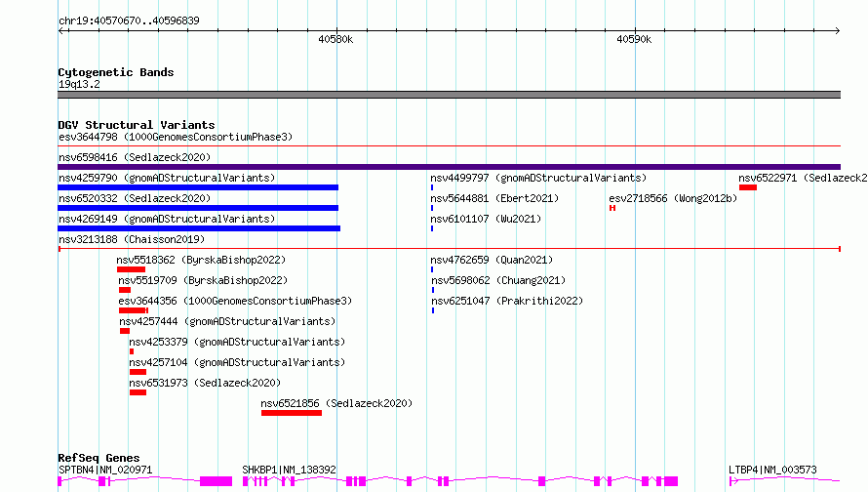Open nsv6598416 (Sedlazeck2020) label
The width and height of the screenshot is (868, 492).
point(135,157)
